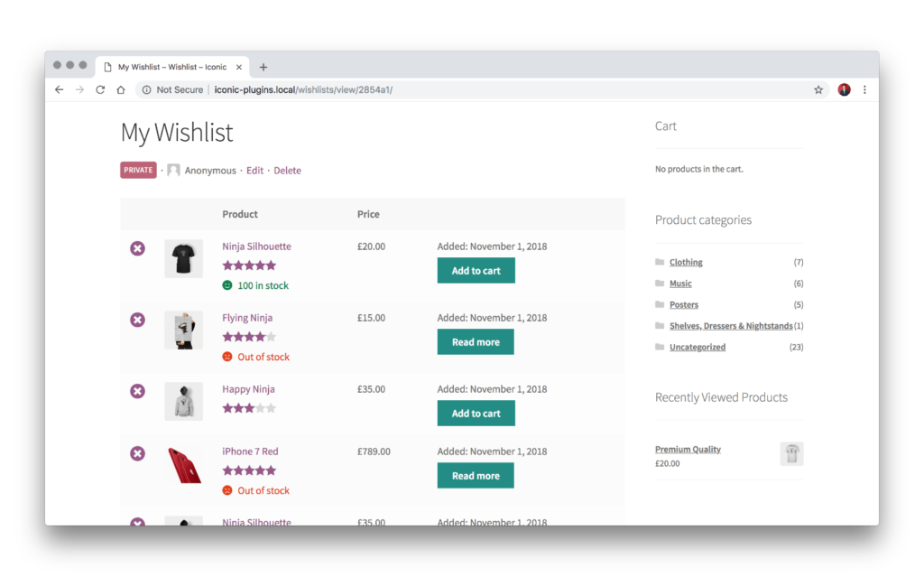The height and width of the screenshot is (577, 924).
Task: Open the browser three-dot menu
Action: coord(864,89)
